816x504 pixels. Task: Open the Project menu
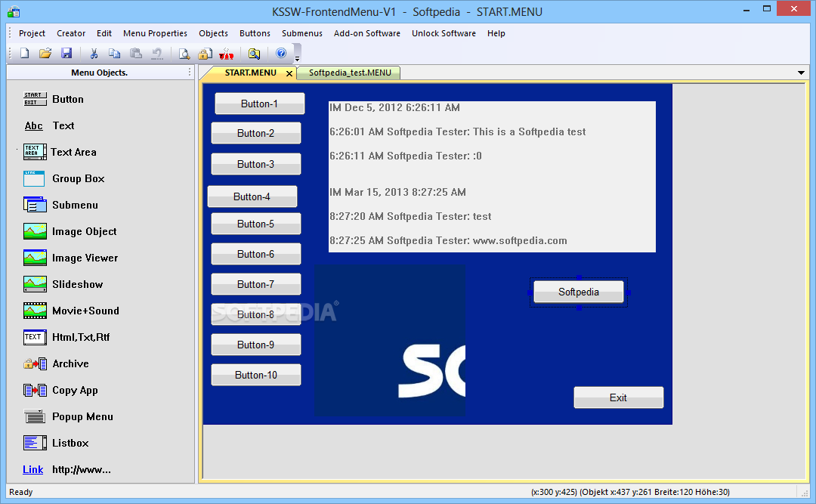tap(32, 33)
